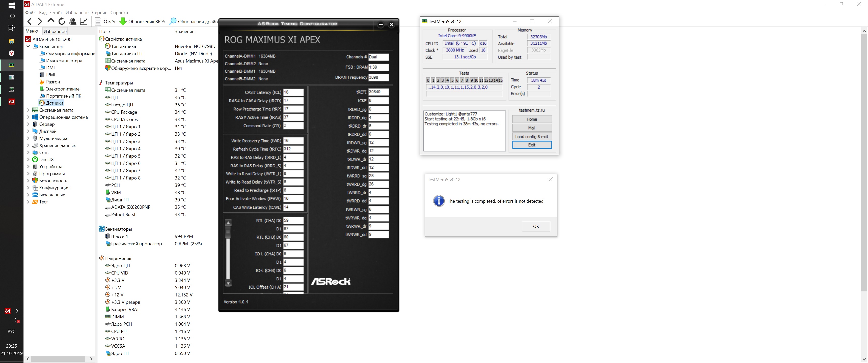Click the Отчёт report toolbar icon
The width and height of the screenshot is (868, 363).
[98, 21]
